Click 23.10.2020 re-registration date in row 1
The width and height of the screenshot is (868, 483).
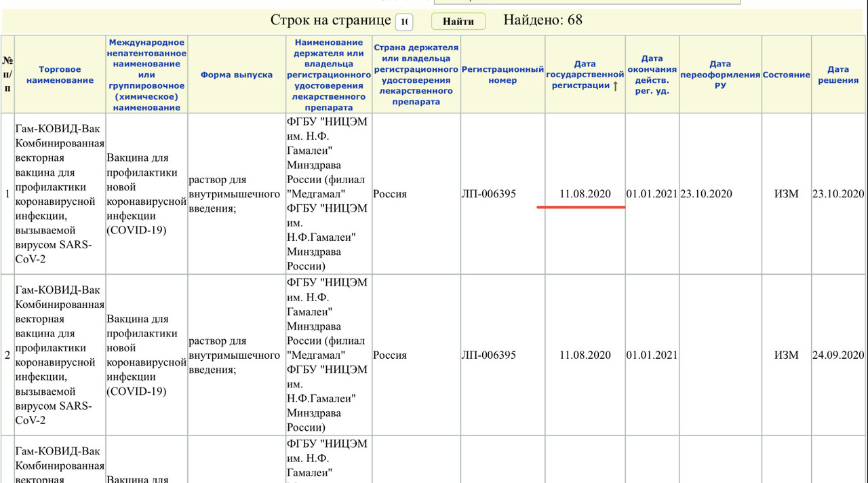pos(707,194)
